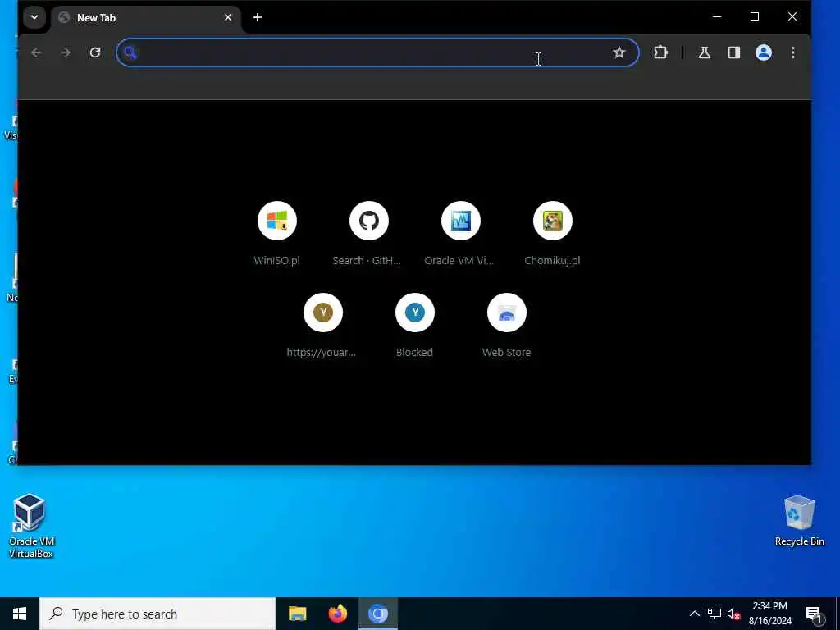
Task: Click the search magnifier in the address bar
Action: click(x=130, y=52)
